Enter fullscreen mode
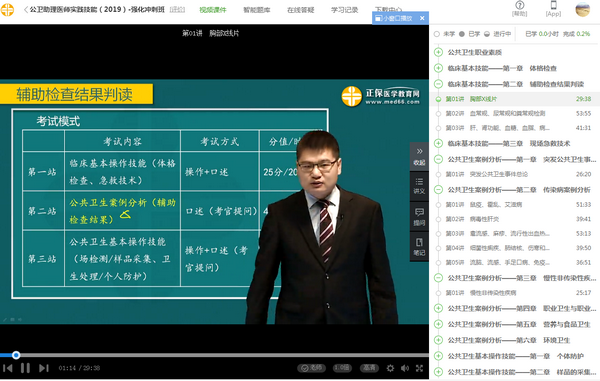Screen dimensions: 600x381 coord(419,368)
